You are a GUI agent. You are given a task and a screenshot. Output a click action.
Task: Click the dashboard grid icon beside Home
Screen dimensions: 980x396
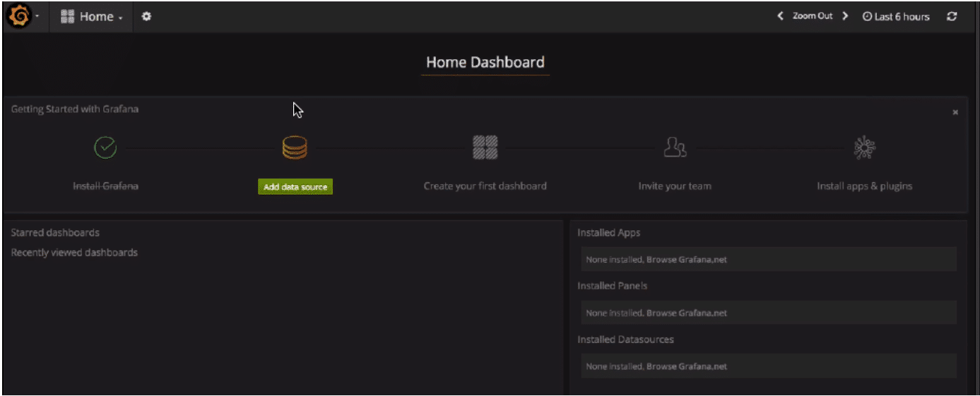pos(68,16)
